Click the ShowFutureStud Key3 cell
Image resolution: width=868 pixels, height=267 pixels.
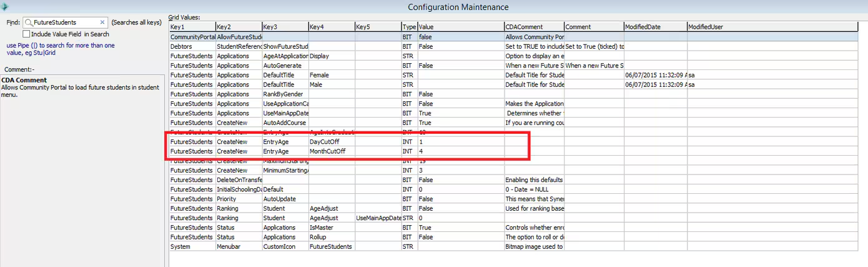click(285, 46)
